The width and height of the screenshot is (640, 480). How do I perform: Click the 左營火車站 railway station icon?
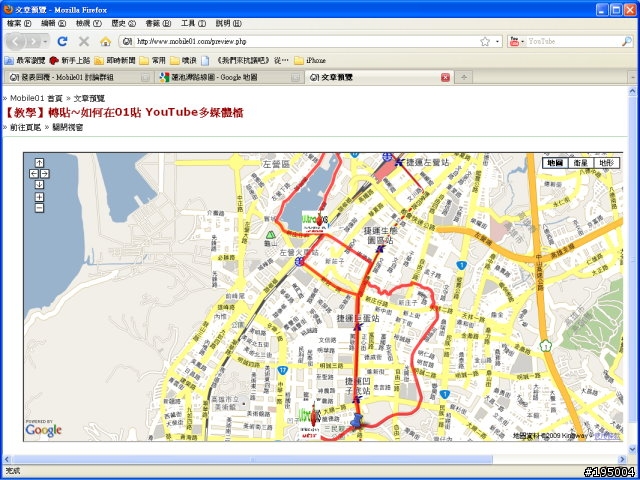[299, 262]
